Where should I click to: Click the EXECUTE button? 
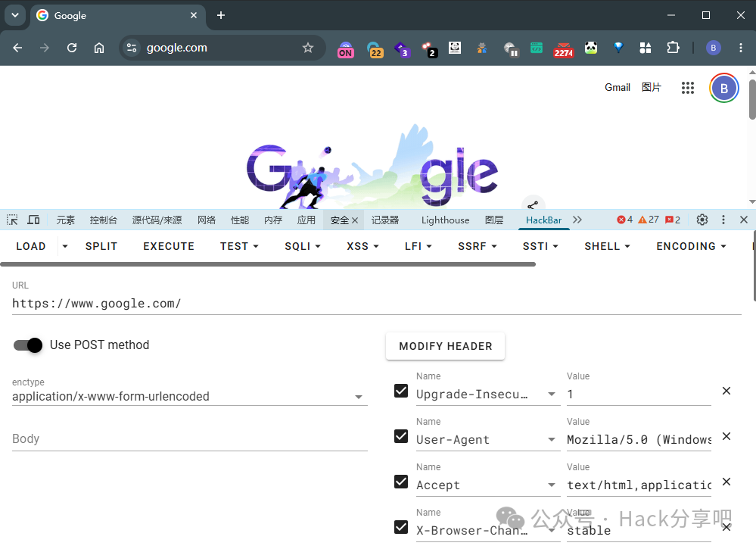(x=169, y=247)
